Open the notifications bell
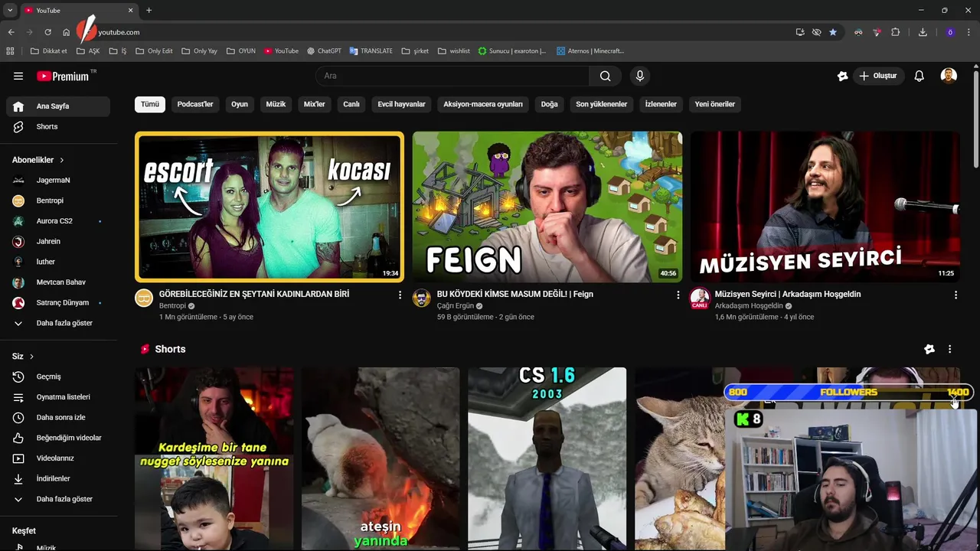Viewport: 980px width, 551px height. 920,76
